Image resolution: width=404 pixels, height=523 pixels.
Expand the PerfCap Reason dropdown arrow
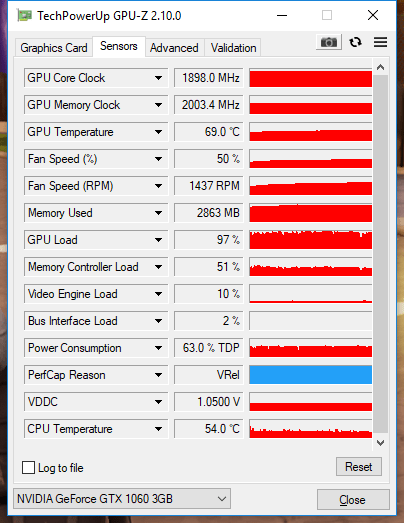click(x=158, y=375)
